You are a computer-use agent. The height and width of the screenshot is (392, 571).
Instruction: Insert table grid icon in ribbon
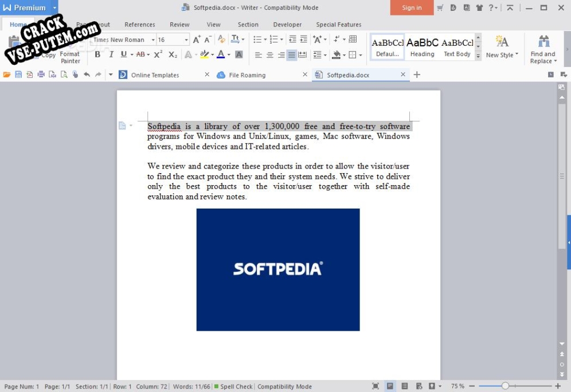pyautogui.click(x=353, y=40)
